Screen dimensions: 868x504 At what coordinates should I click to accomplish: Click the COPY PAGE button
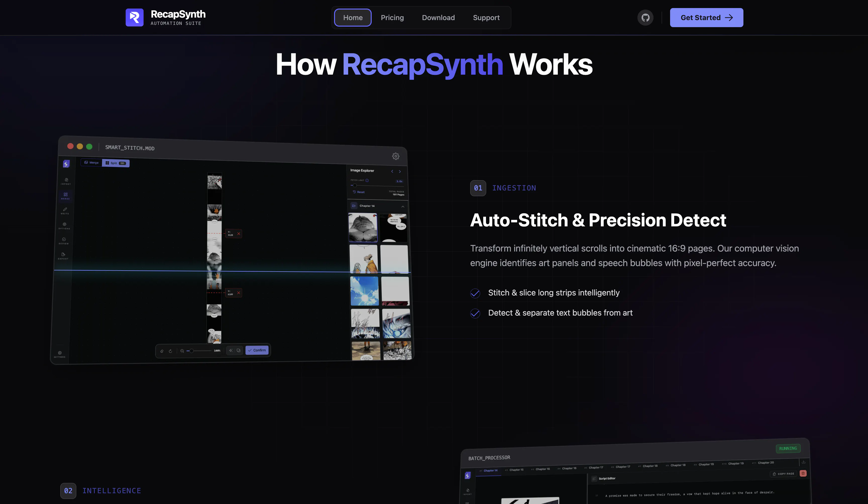784,474
